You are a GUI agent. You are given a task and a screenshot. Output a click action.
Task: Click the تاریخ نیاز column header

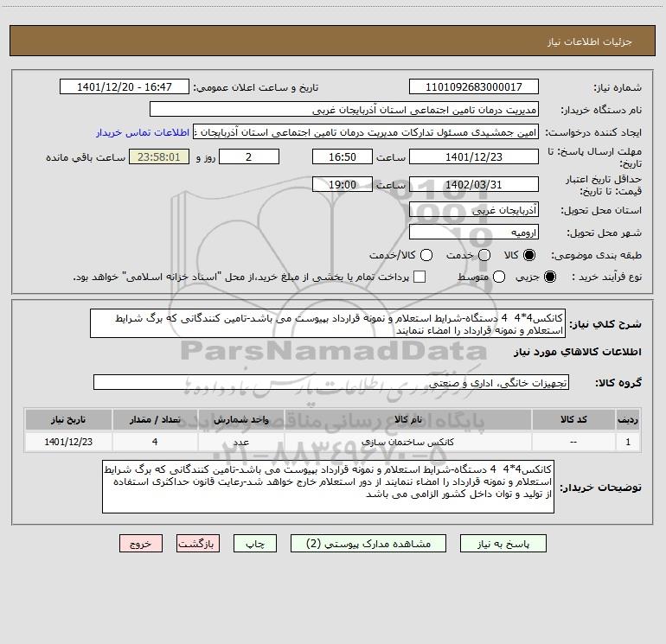tap(68, 419)
